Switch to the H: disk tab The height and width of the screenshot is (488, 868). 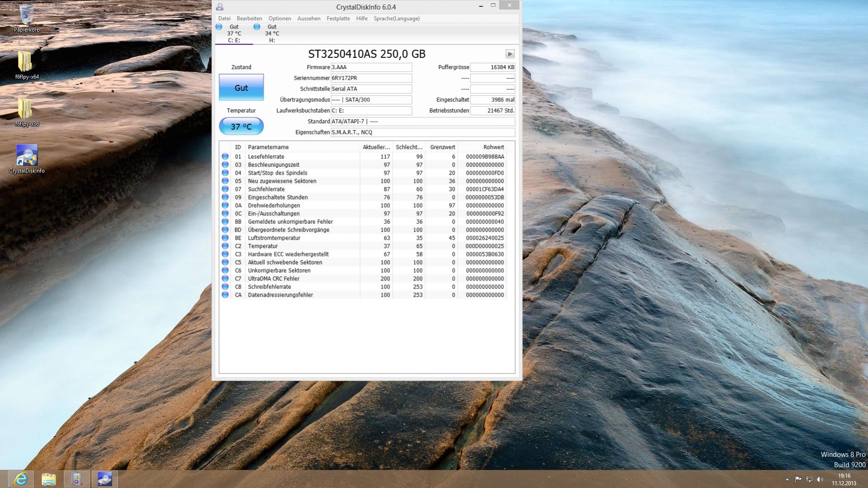272,33
